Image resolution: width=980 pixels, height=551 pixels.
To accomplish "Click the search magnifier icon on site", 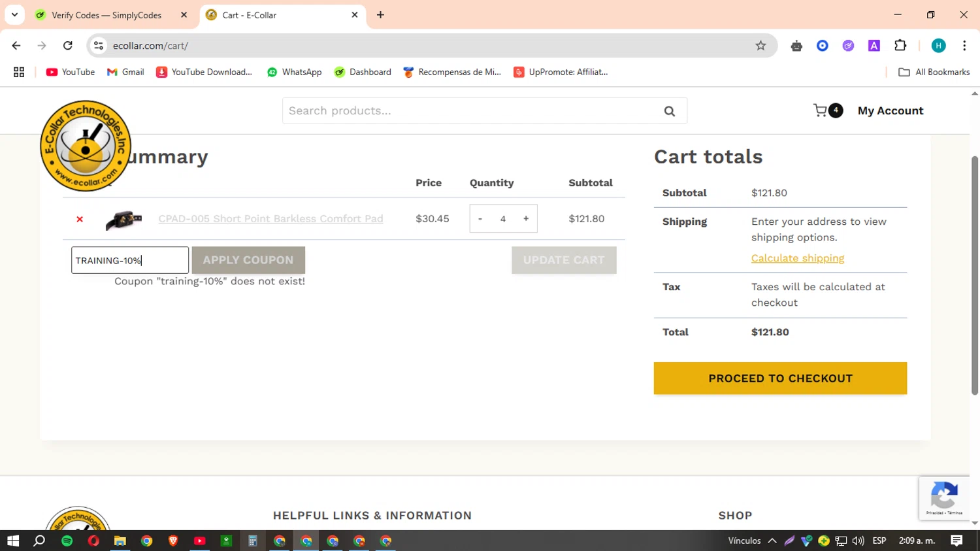I will [x=670, y=111].
